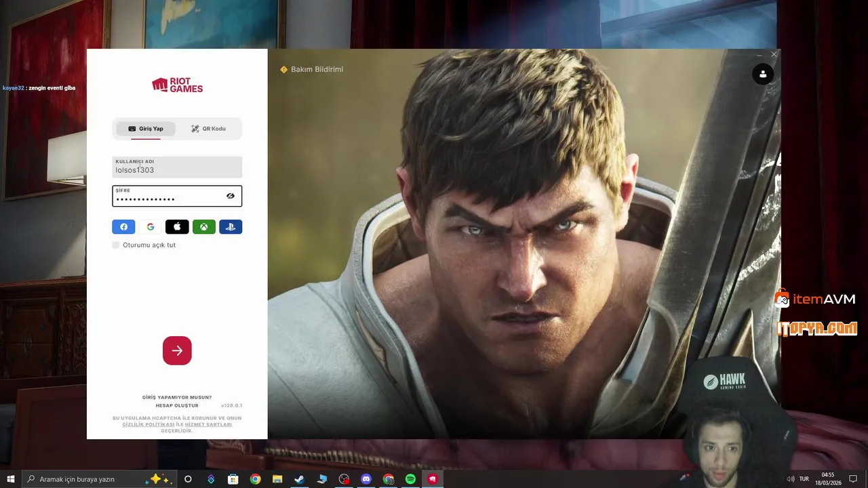Viewport: 868px width, 488px height.
Task: Open the Hizmet Şartları link
Action: click(x=208, y=424)
